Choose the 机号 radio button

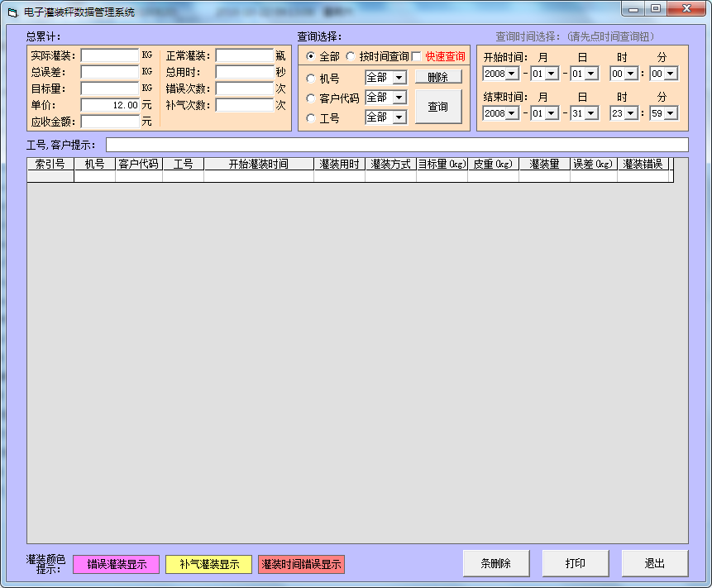point(311,79)
